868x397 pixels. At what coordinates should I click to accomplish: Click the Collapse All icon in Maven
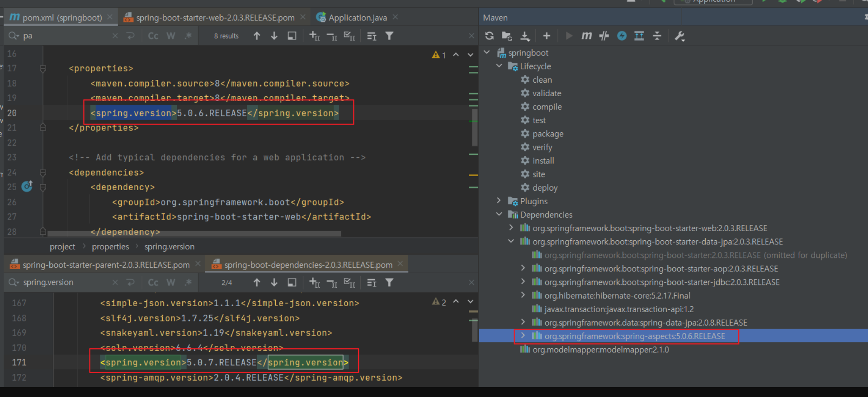(x=657, y=36)
